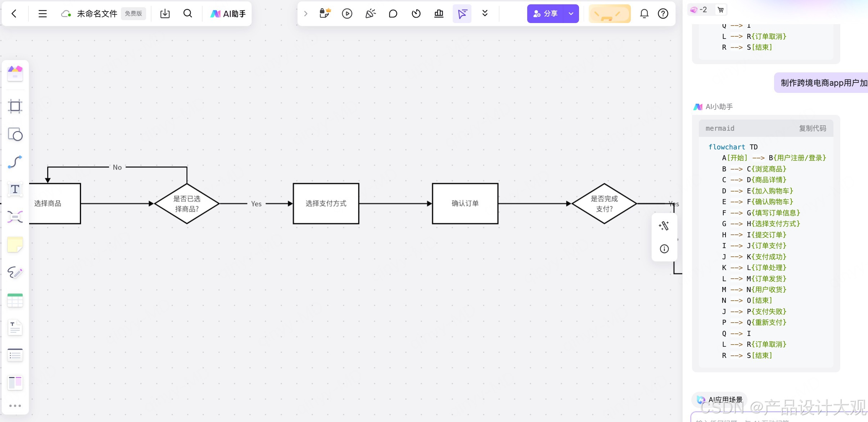Viewport: 868px width, 422px height.
Task: Pick the yellow sticky note tool
Action: tap(15, 245)
